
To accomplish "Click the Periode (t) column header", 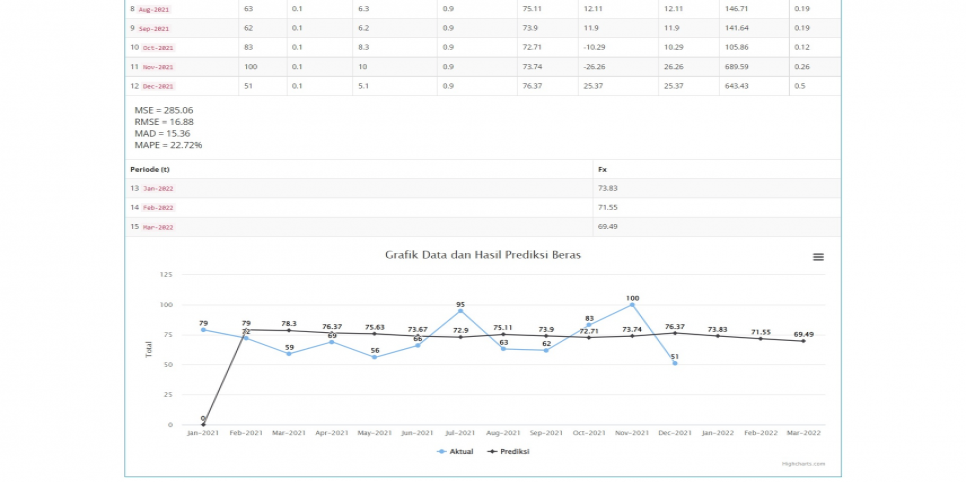I will click(x=150, y=169).
